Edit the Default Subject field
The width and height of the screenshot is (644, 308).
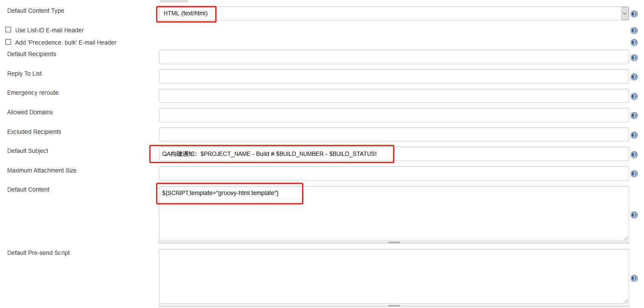tap(394, 154)
